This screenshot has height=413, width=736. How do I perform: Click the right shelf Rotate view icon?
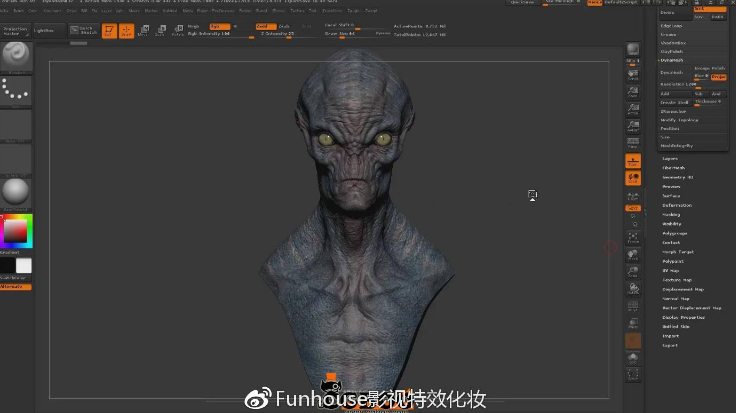[x=633, y=289]
